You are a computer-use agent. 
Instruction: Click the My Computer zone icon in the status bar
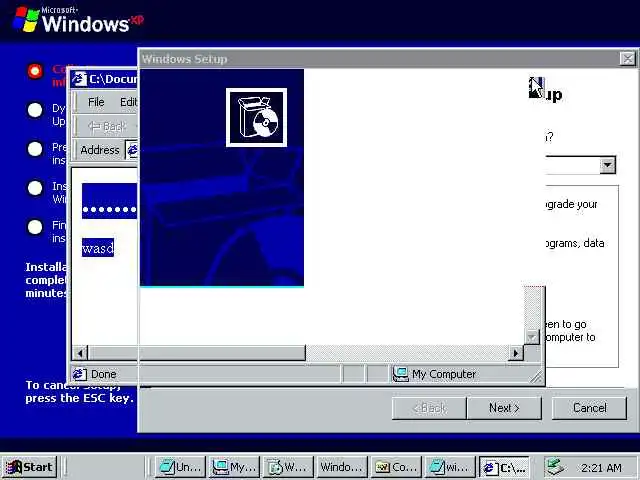point(400,374)
